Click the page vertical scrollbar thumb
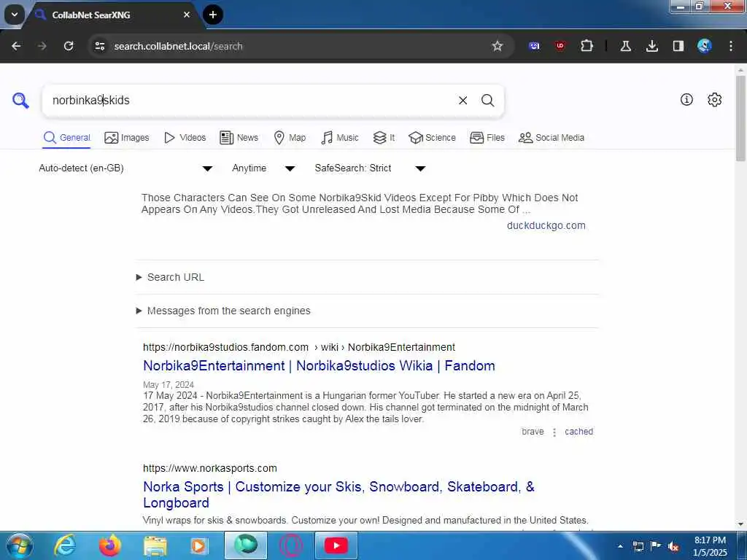747x560 pixels. coord(740,118)
